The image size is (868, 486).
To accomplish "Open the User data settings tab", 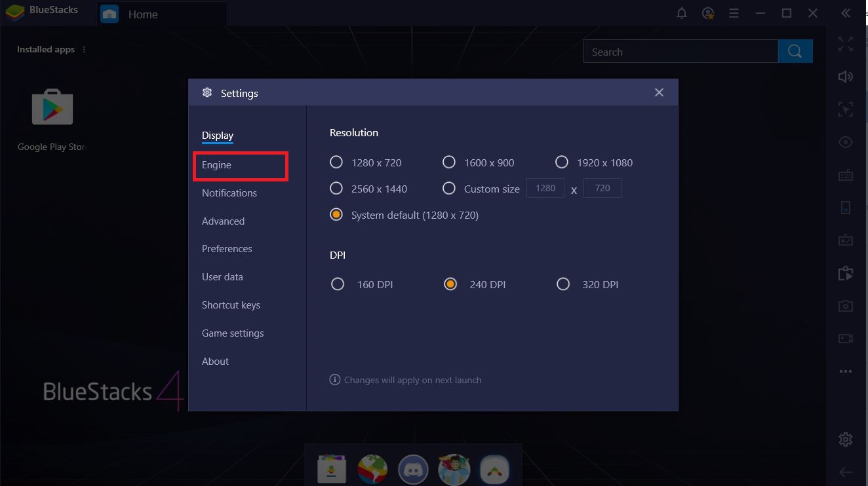I will coord(222,277).
